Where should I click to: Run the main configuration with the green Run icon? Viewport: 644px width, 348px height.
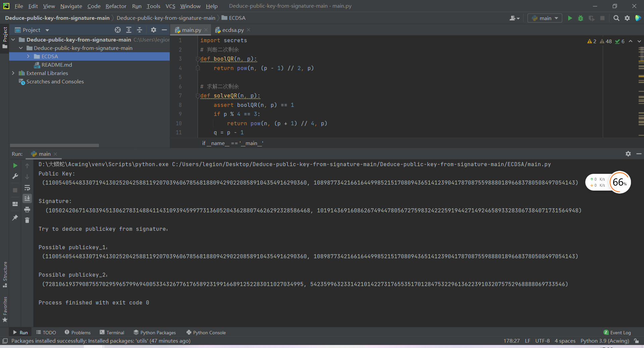570,18
